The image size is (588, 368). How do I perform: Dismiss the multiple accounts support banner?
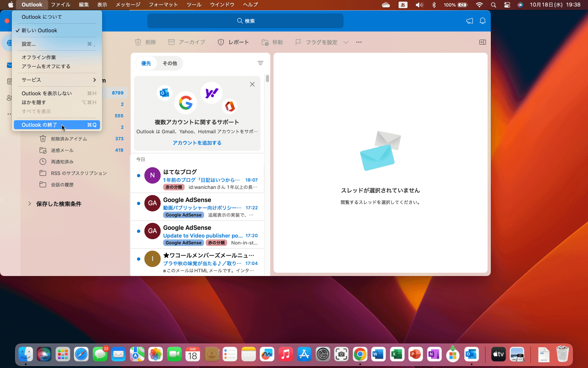tap(252, 84)
